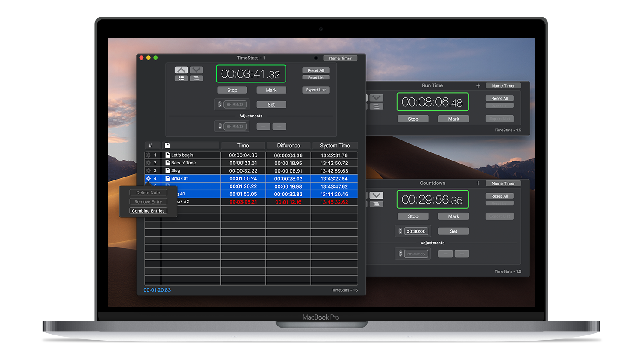The height and width of the screenshot is (350, 644).
Task: Click Mark in TimeStats - 1 window
Action: (x=271, y=90)
